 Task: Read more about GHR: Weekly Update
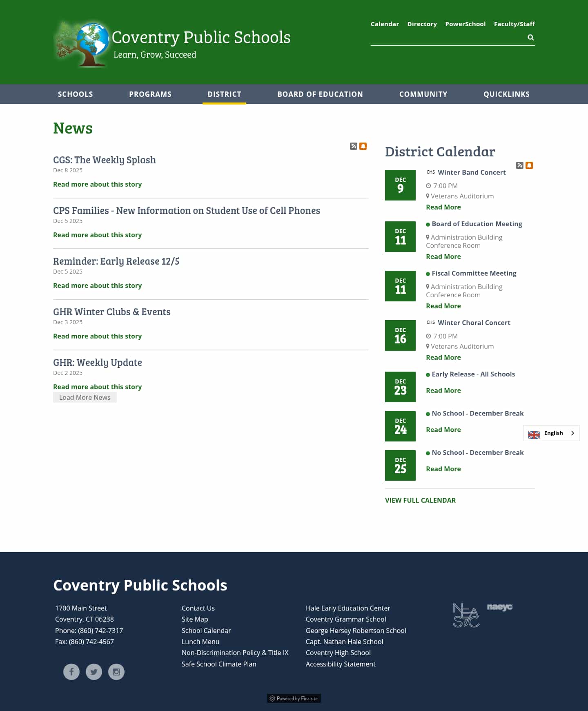pos(97,387)
